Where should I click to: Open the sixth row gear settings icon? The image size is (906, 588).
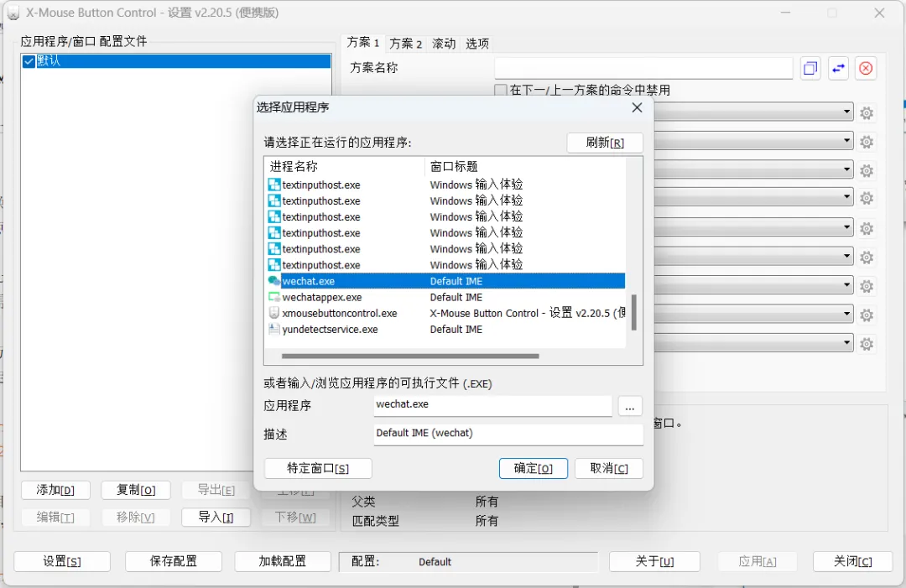(866, 257)
